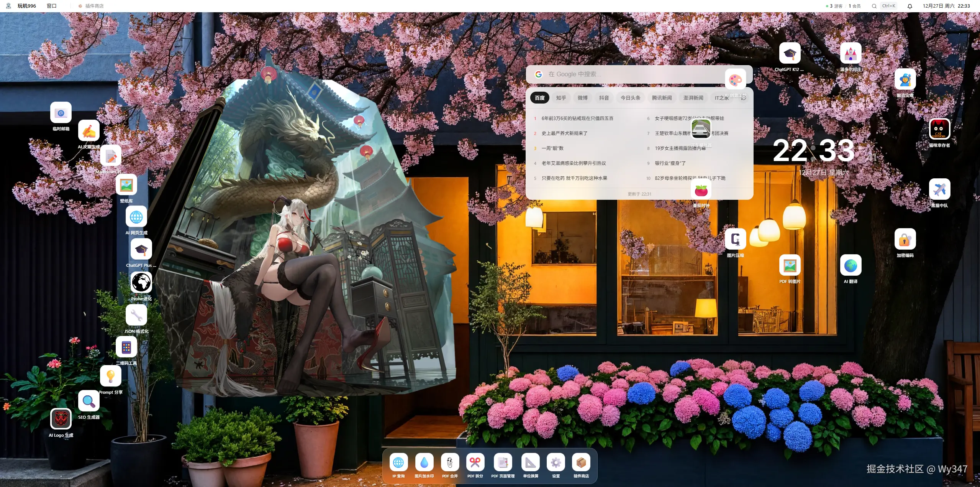
Task: Open the AI Logo 生成 app icon
Action: (61, 419)
